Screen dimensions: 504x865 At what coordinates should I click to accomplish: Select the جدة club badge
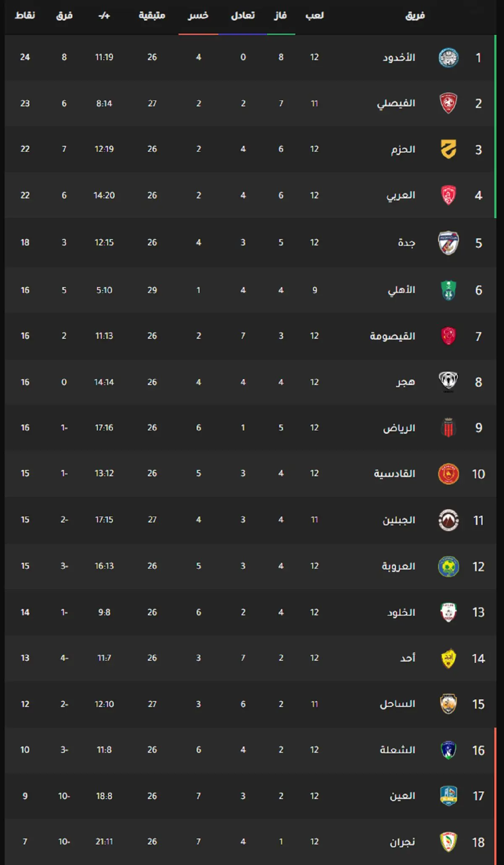pos(448,243)
